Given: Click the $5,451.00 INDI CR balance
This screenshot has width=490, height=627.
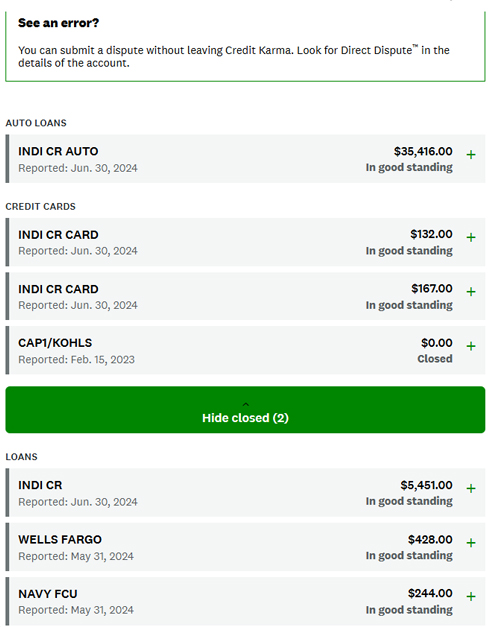Looking at the screenshot, I should [x=426, y=485].
